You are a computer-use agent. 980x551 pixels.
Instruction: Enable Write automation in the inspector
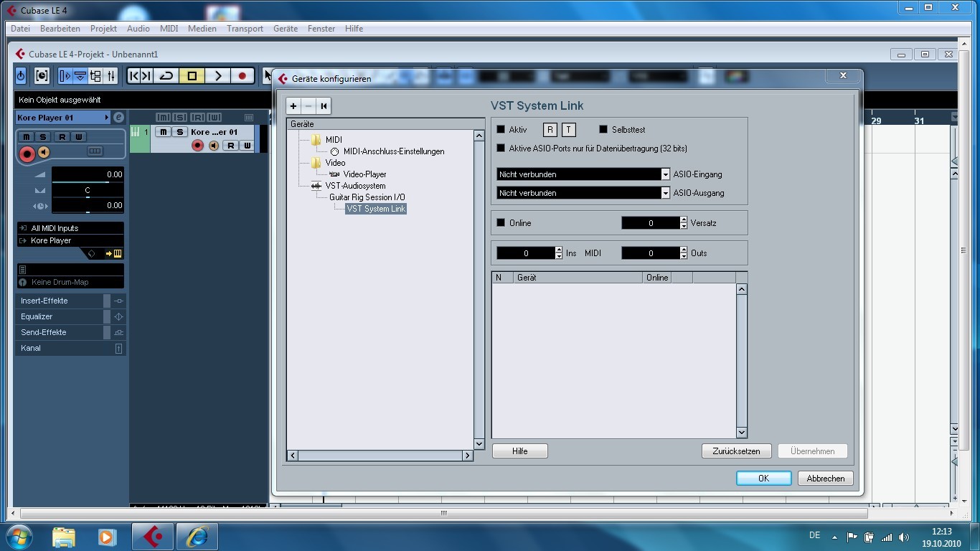78,136
